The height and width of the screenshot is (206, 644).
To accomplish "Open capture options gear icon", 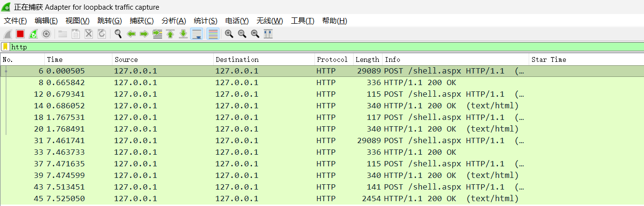I will click(x=46, y=34).
